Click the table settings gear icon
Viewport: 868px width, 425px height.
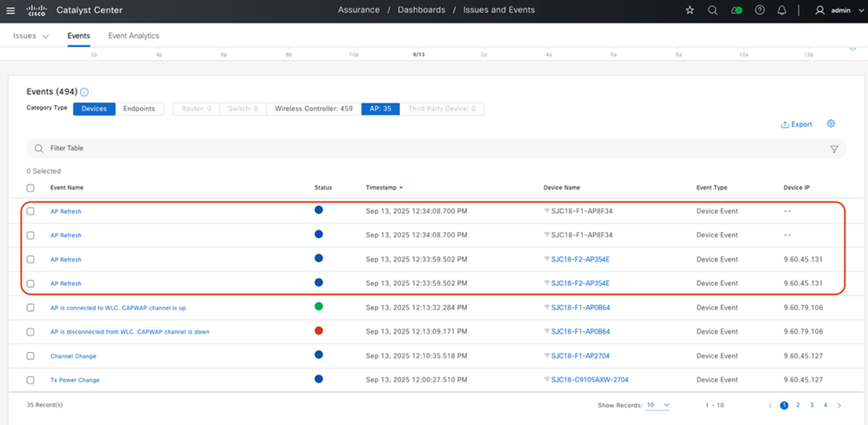(x=831, y=124)
